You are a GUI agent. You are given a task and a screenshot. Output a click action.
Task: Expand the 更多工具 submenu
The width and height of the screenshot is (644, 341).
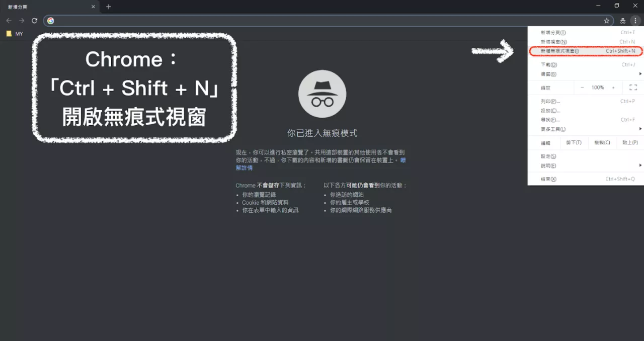point(553,129)
